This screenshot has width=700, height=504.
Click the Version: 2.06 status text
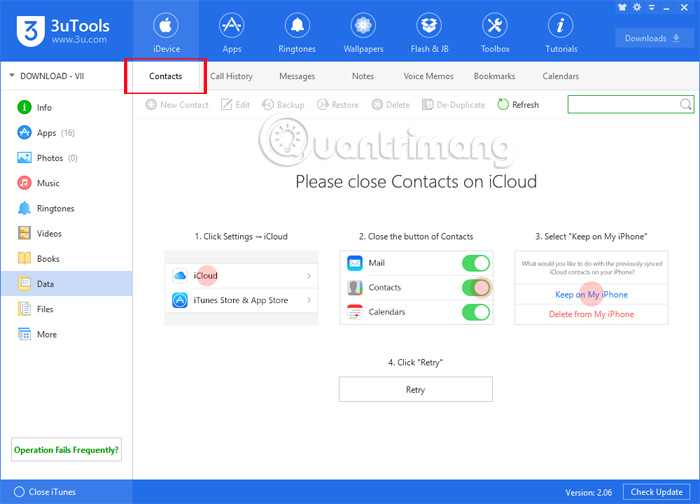coord(588,492)
